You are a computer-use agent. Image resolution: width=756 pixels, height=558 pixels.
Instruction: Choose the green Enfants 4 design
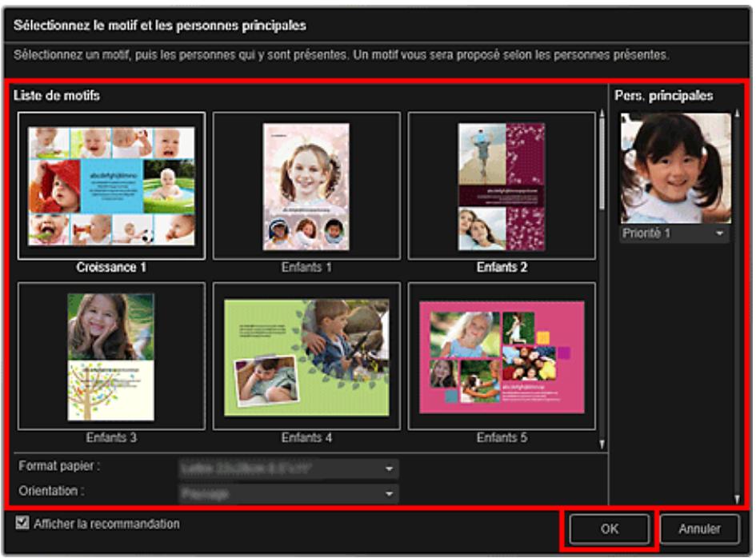306,357
